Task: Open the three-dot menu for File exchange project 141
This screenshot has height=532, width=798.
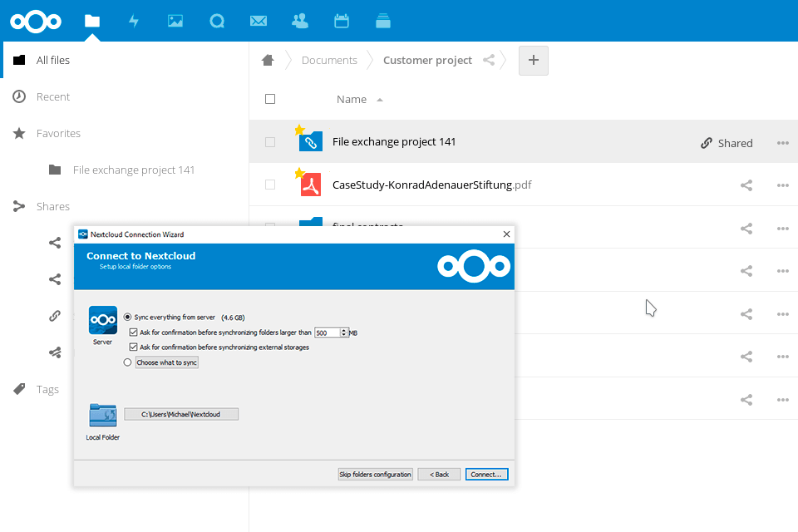Action: [x=782, y=143]
